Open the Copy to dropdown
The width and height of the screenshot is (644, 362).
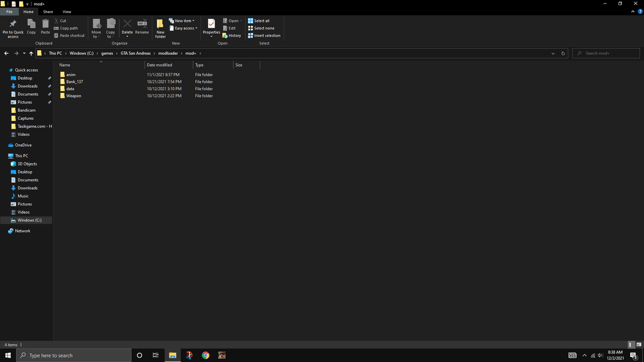point(111,29)
